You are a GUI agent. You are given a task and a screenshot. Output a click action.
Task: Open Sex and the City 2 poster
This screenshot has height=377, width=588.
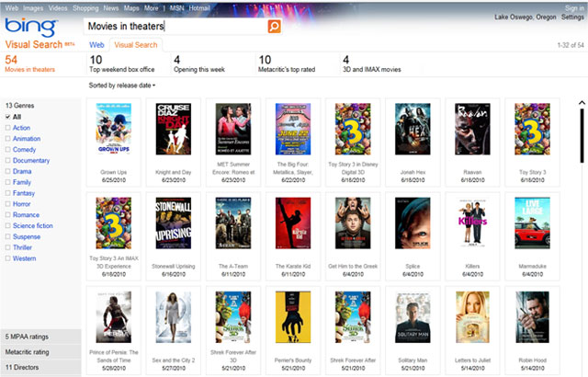click(x=174, y=317)
